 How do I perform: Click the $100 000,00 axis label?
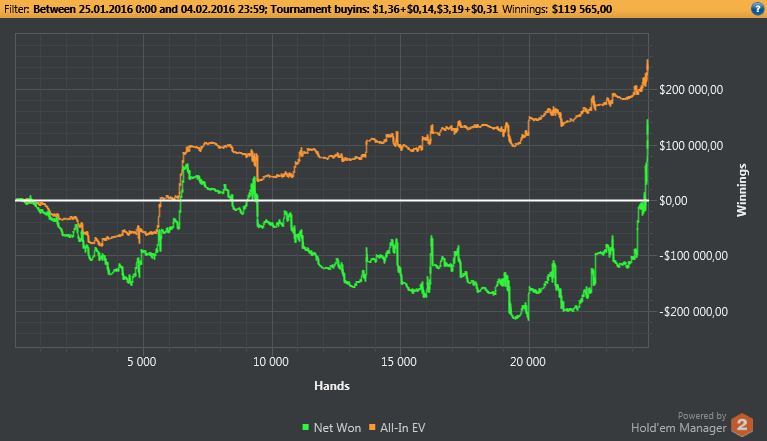click(691, 146)
